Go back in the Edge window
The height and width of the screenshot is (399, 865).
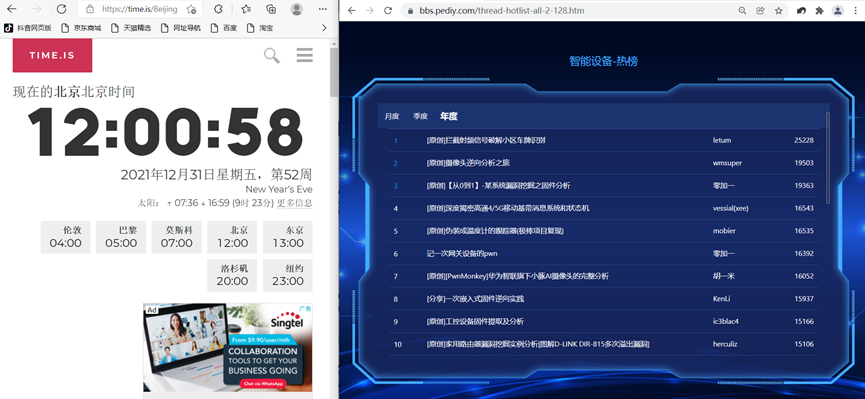click(x=11, y=9)
